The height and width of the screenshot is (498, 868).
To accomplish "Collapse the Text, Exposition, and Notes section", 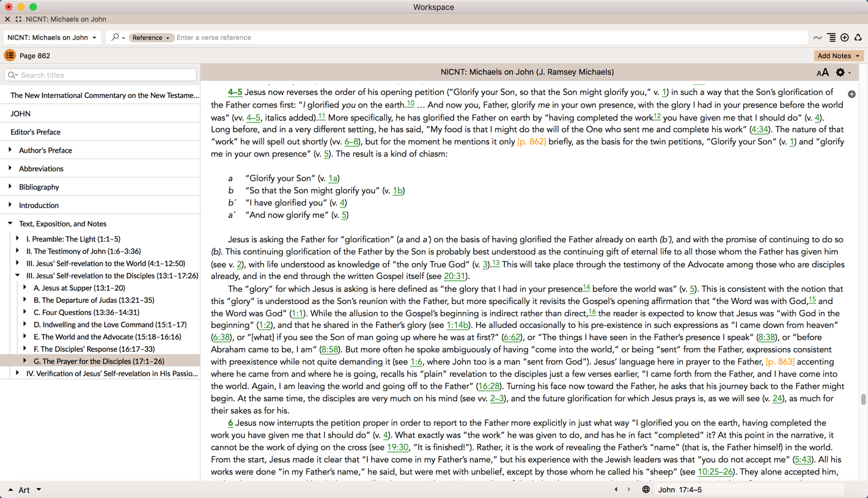I will point(10,223).
